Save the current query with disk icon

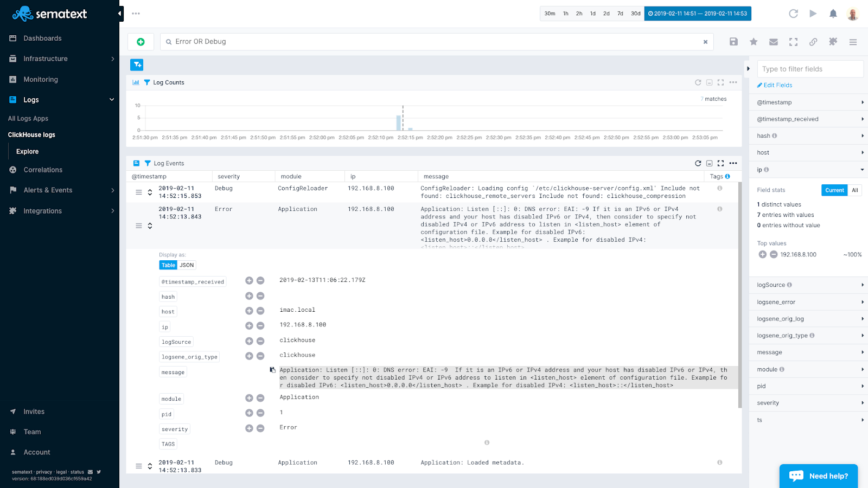pyautogui.click(x=733, y=42)
